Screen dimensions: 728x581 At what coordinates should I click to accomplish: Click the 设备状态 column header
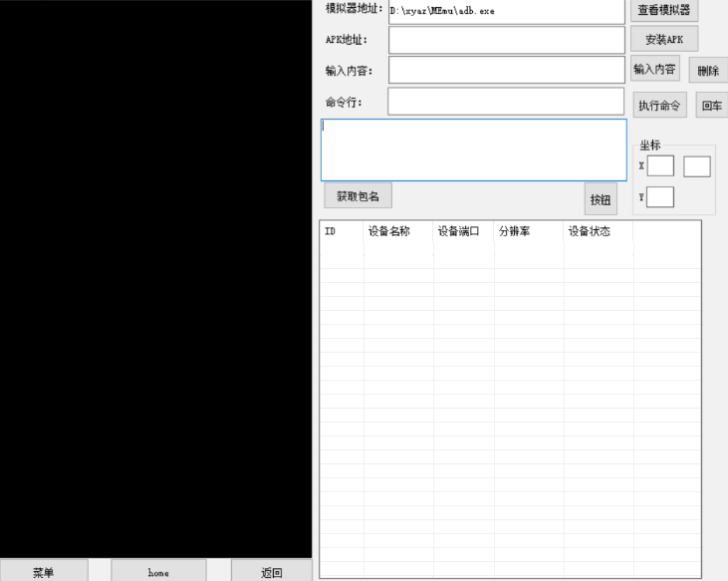coord(598,231)
